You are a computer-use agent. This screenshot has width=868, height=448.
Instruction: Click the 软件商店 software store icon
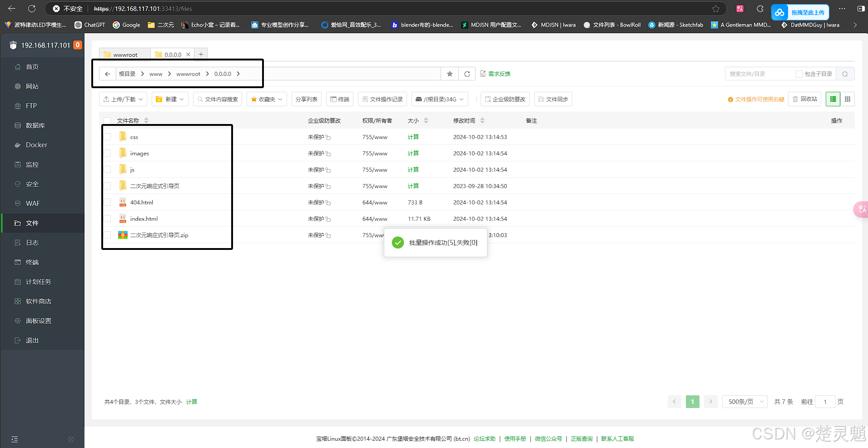tap(18, 301)
